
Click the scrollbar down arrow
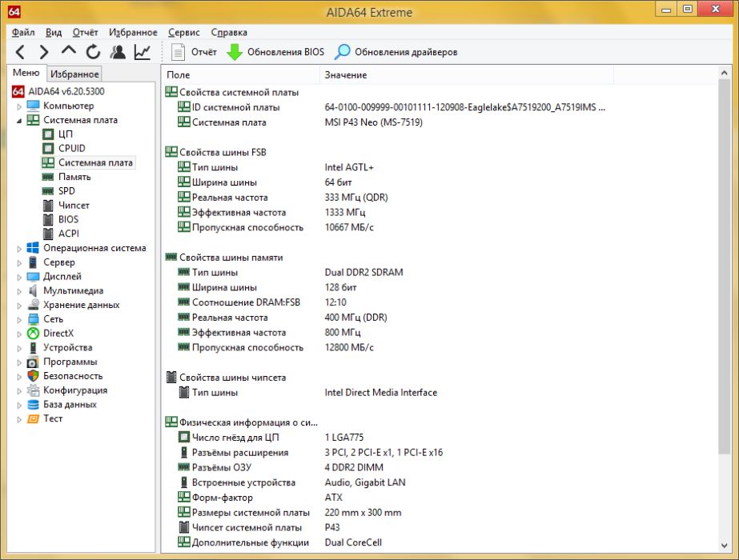pyautogui.click(x=725, y=546)
